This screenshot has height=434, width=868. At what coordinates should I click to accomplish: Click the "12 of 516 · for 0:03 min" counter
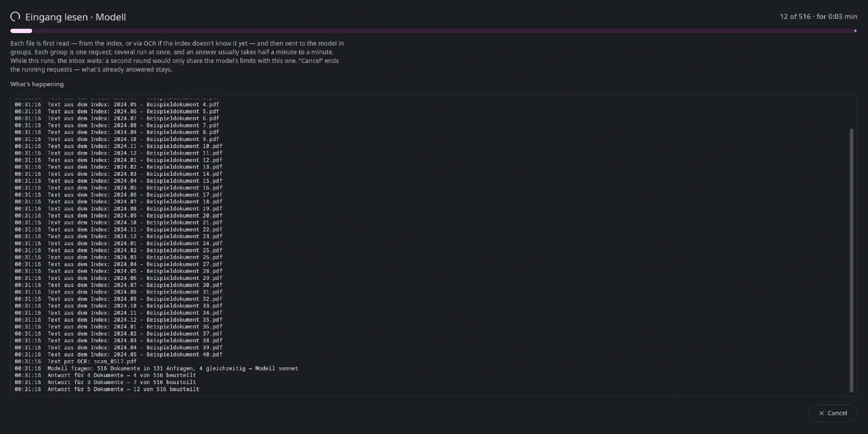coord(819,16)
